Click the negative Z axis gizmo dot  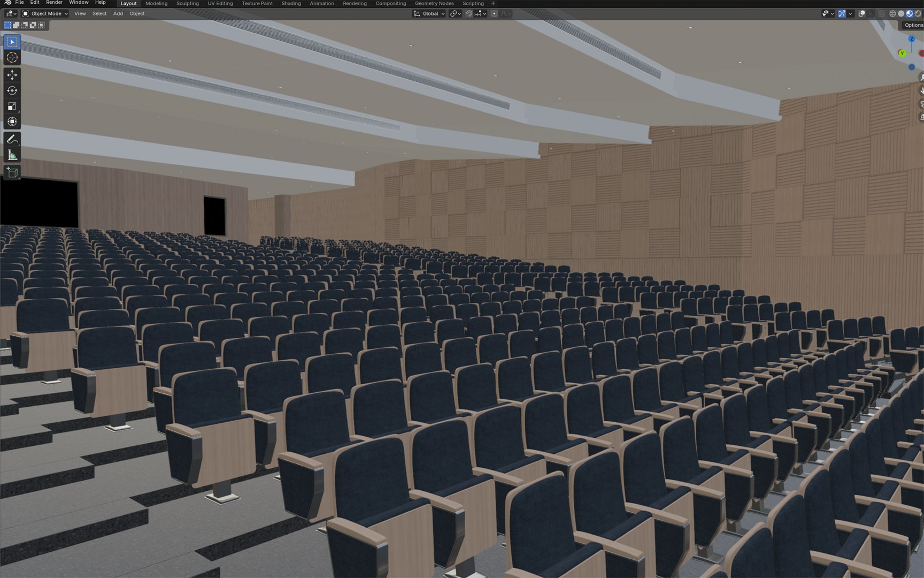(912, 67)
